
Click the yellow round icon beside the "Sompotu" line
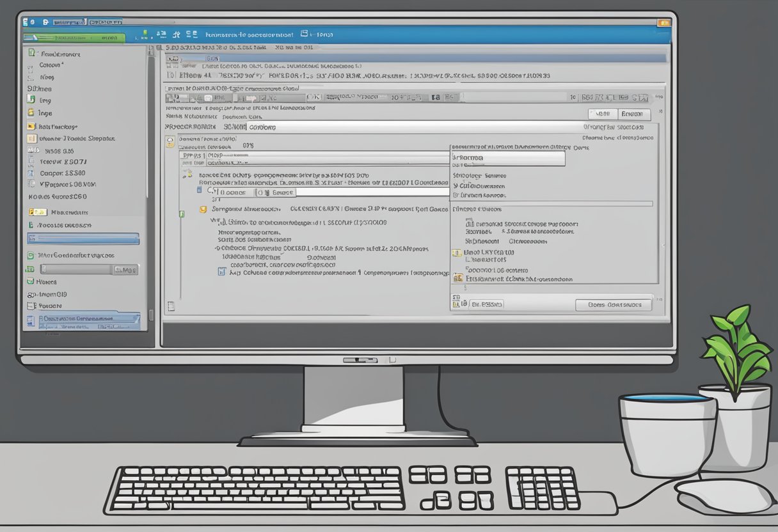203,209
